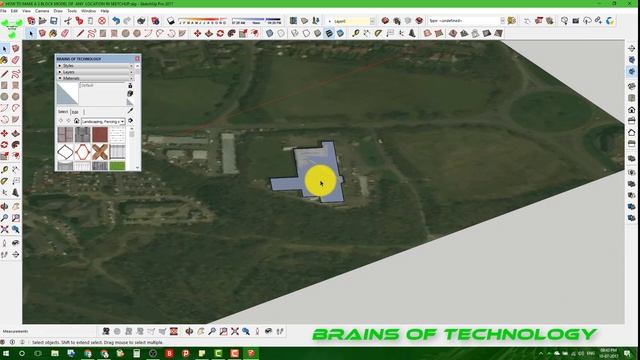Expand the Layers section in tray

pyautogui.click(x=95, y=72)
